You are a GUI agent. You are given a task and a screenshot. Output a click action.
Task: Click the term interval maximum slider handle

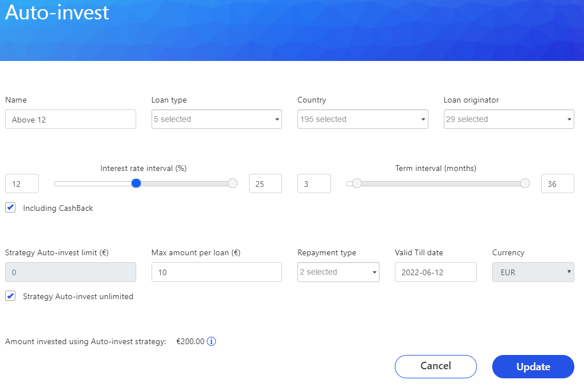pyautogui.click(x=525, y=183)
